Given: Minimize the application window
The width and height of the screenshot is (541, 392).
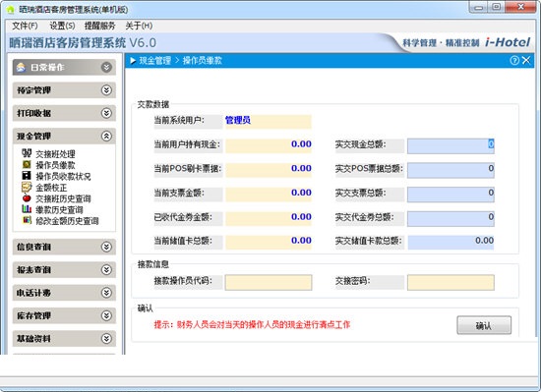Looking at the screenshot, I should tap(479, 7).
